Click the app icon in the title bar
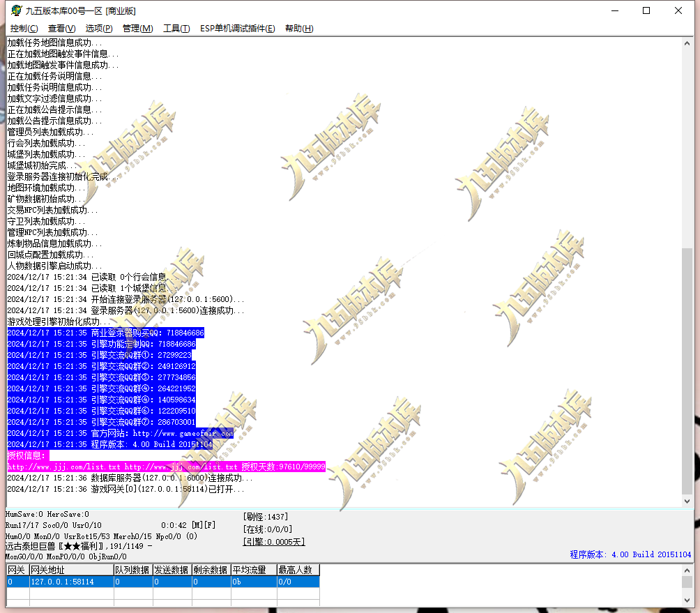Viewport: 700px width, 613px height. pyautogui.click(x=16, y=10)
